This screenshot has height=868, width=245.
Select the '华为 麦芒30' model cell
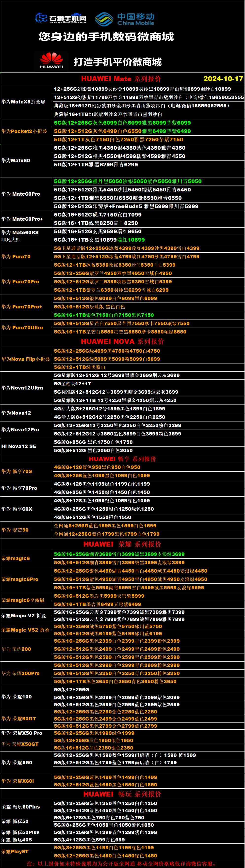coord(26,530)
